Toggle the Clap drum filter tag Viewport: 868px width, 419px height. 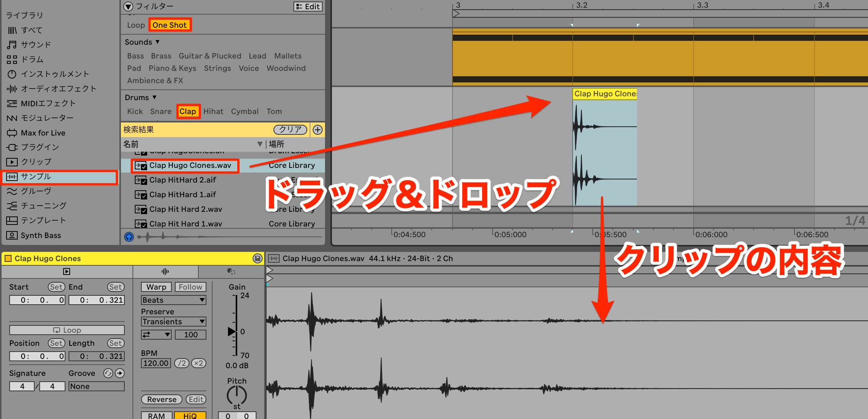tap(188, 111)
